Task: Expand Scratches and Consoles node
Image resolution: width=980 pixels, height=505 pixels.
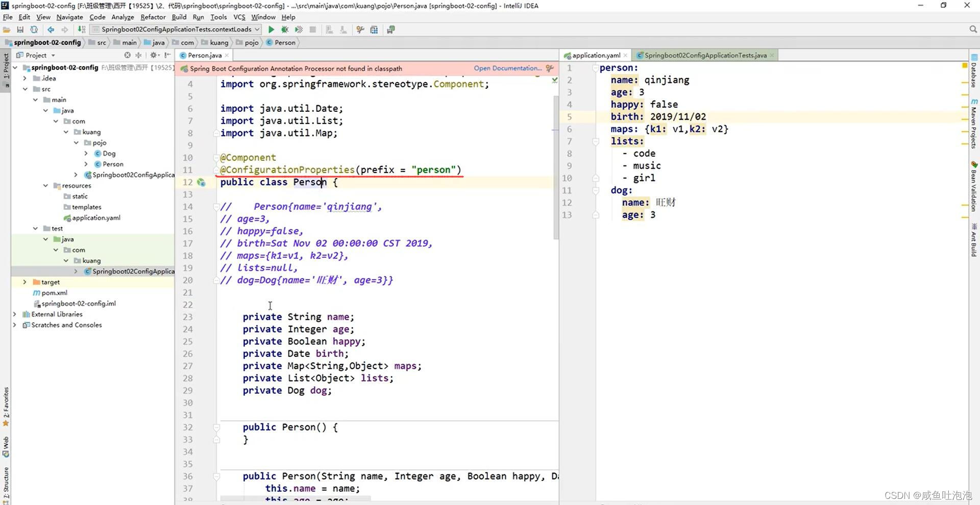Action: pos(15,325)
